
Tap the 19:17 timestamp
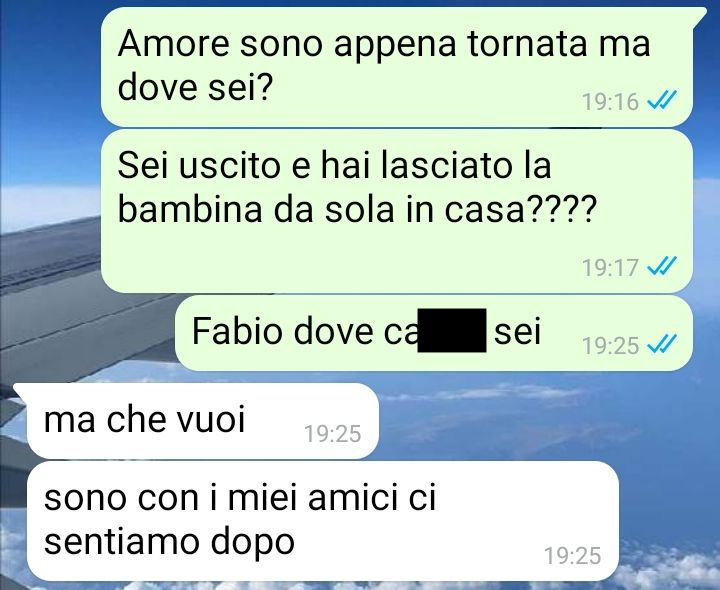[x=610, y=268]
